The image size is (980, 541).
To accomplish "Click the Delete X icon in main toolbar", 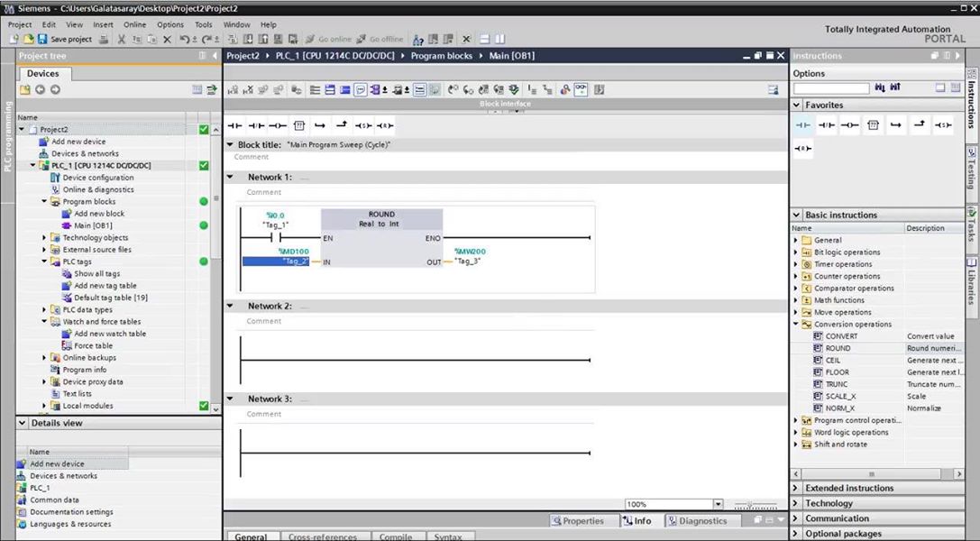I will [167, 40].
